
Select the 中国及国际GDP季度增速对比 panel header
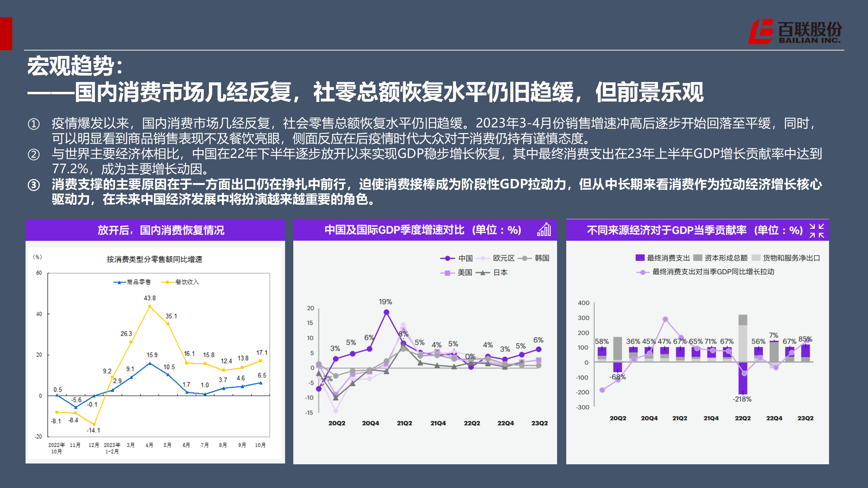tap(422, 230)
